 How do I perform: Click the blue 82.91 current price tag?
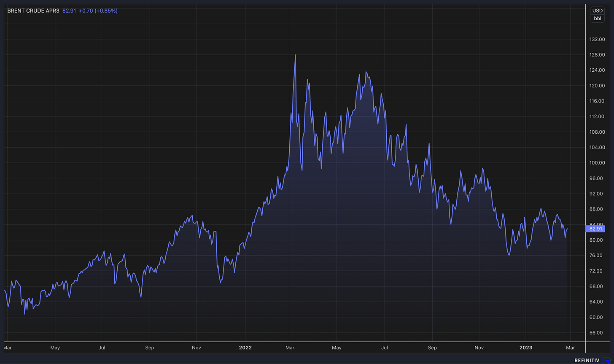[x=595, y=229]
